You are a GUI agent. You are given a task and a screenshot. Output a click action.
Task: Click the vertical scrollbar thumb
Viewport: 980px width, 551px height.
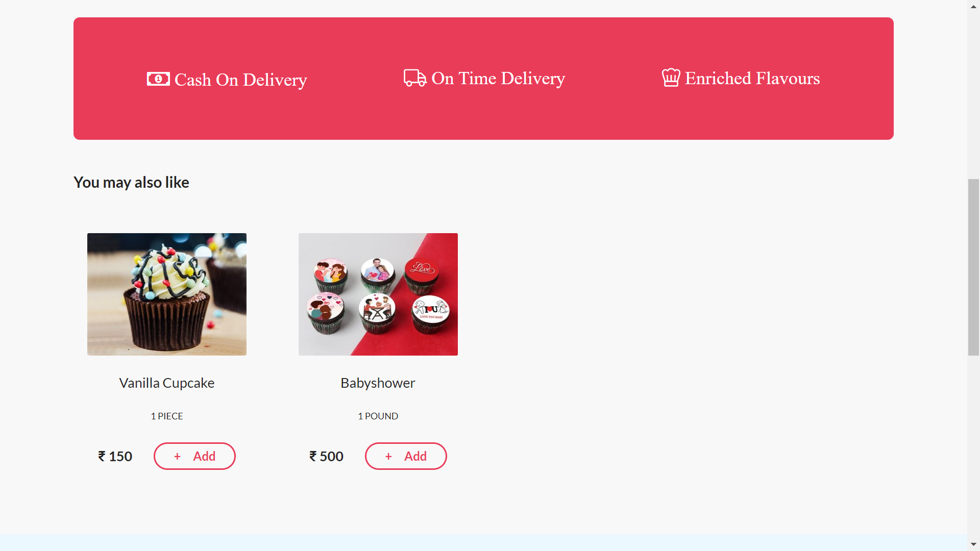pyautogui.click(x=973, y=267)
